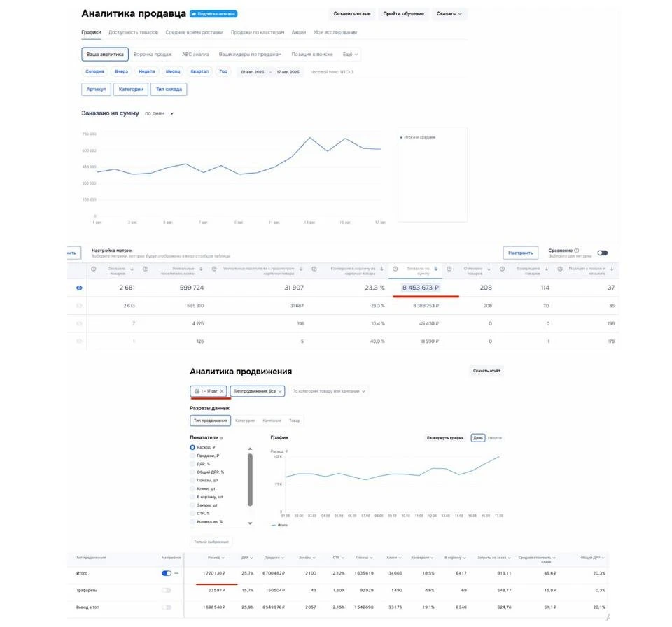
Task: Show Трафареты row on the chart
Action: pos(167,590)
